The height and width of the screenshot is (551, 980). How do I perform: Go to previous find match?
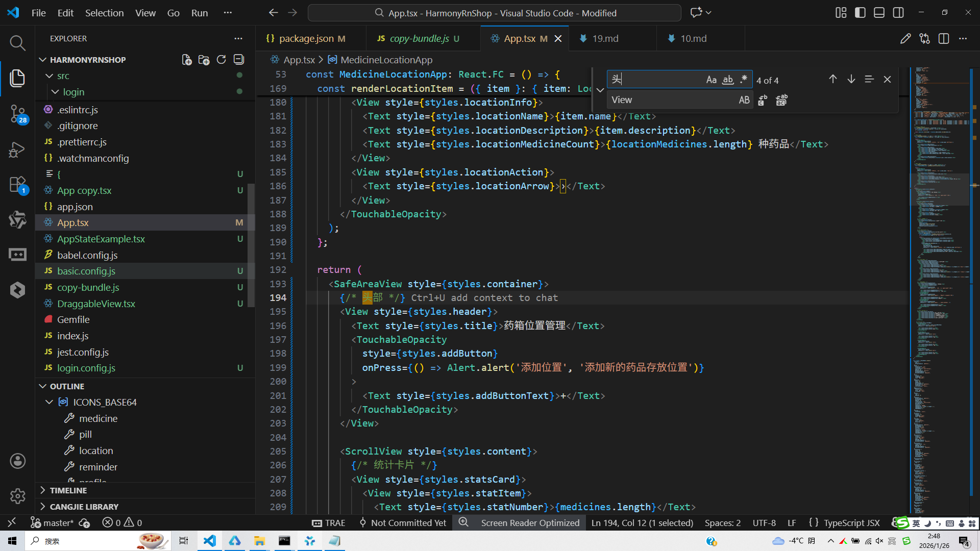[833, 79]
